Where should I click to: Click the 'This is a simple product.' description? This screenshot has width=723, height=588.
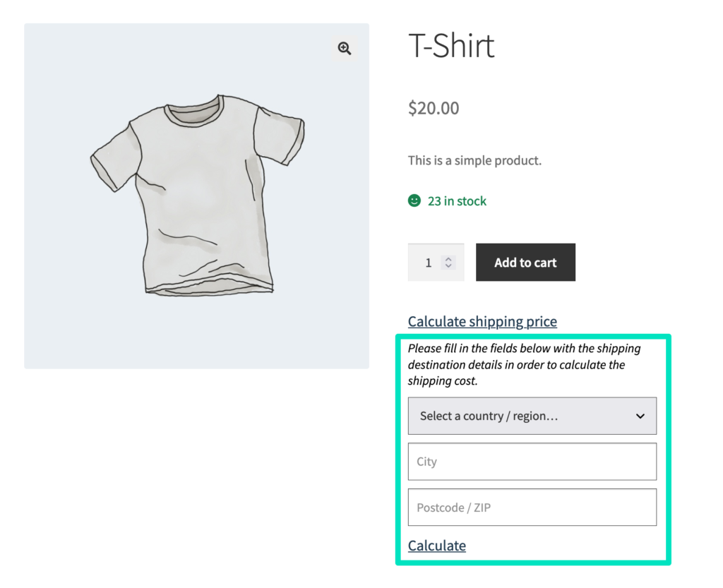[x=474, y=160]
